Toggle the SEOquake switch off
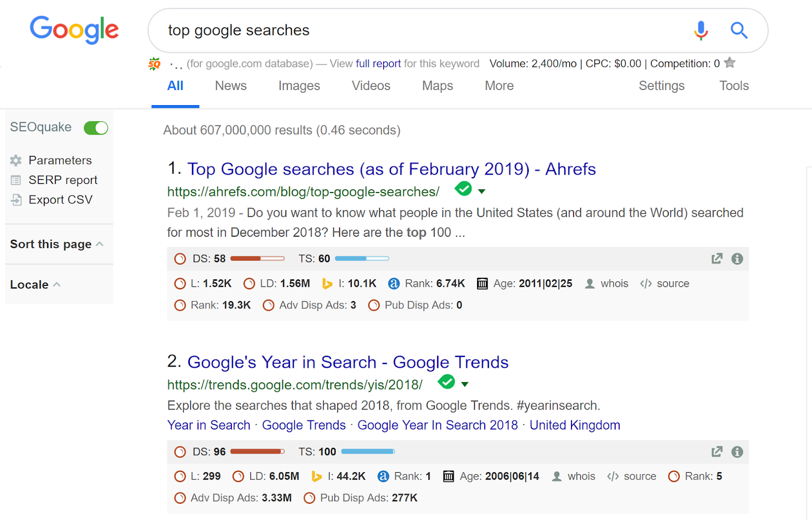Image resolution: width=812 pixels, height=520 pixels. pos(96,128)
